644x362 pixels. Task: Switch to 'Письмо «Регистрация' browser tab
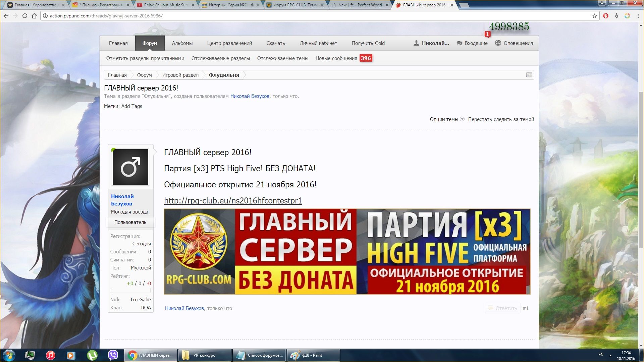[101, 5]
